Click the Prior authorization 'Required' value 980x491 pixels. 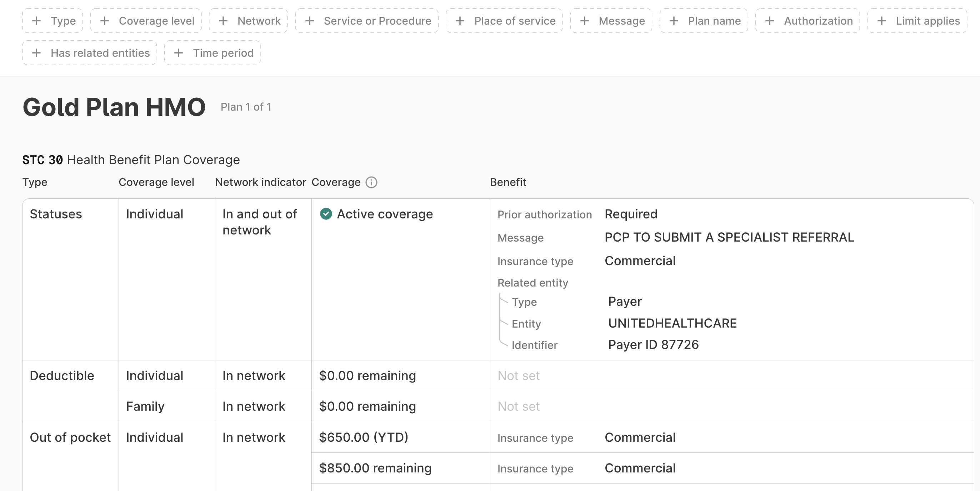631,214
